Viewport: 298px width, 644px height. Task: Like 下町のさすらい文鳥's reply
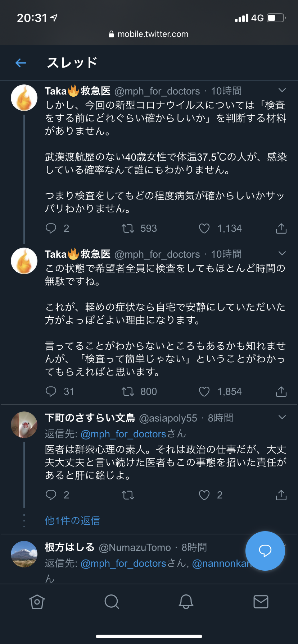[204, 495]
